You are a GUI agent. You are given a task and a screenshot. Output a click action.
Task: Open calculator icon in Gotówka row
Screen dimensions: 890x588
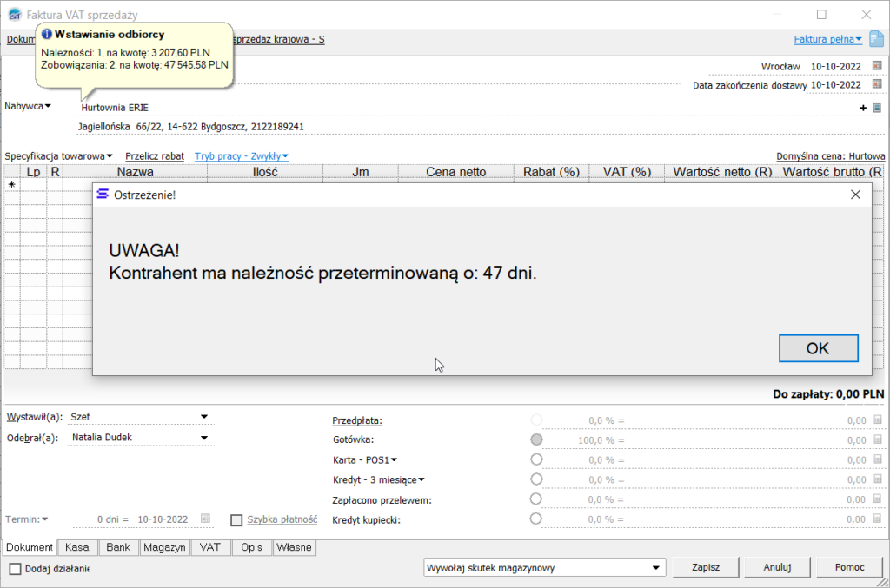[877, 440]
